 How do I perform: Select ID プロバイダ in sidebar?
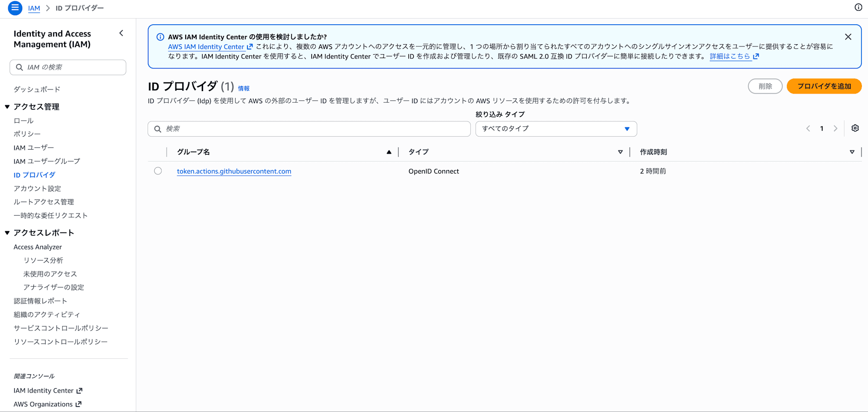(x=34, y=175)
